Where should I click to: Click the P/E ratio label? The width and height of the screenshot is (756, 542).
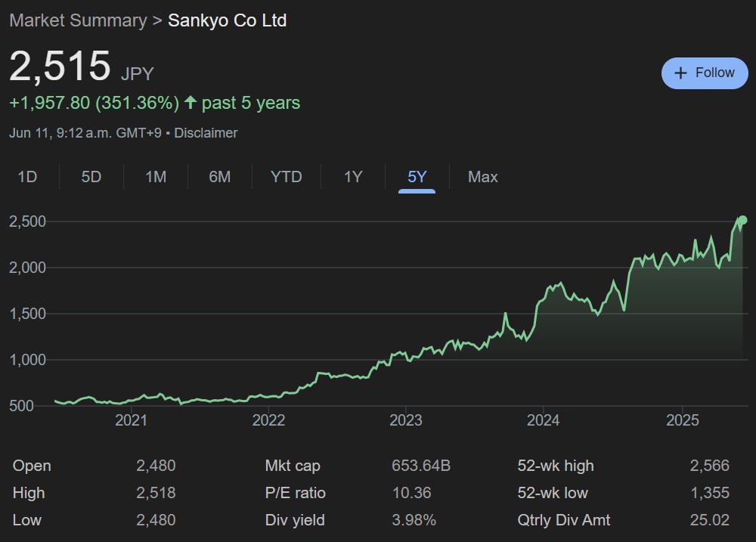pyautogui.click(x=296, y=493)
